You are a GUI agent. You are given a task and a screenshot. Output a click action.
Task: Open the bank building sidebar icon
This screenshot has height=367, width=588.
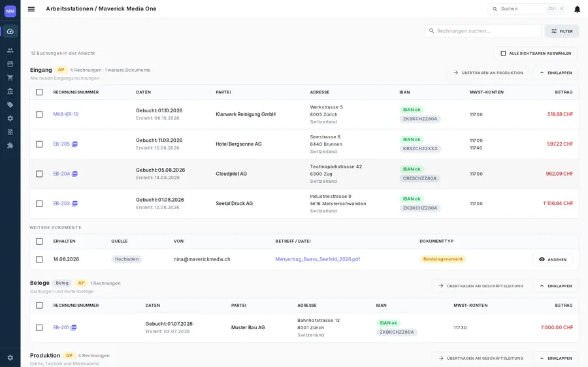coord(10,91)
